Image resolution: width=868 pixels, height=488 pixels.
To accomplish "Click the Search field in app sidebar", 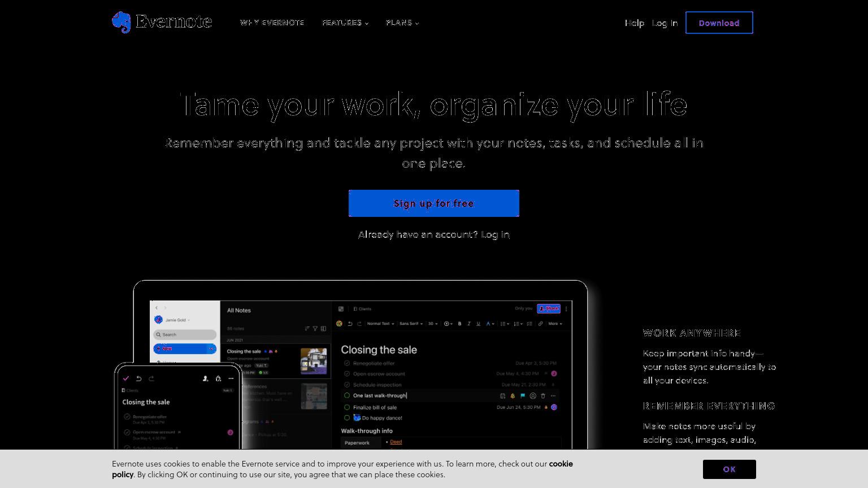I will coord(185,334).
